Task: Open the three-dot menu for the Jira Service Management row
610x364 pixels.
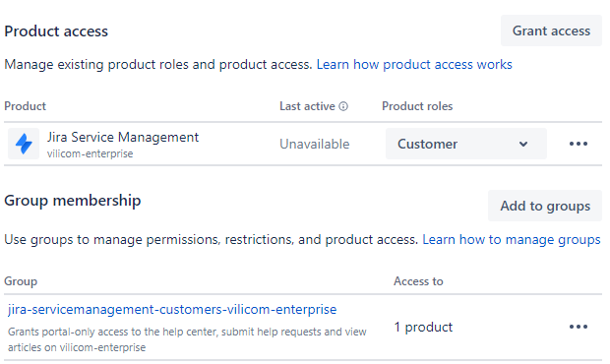Action: pos(579,144)
